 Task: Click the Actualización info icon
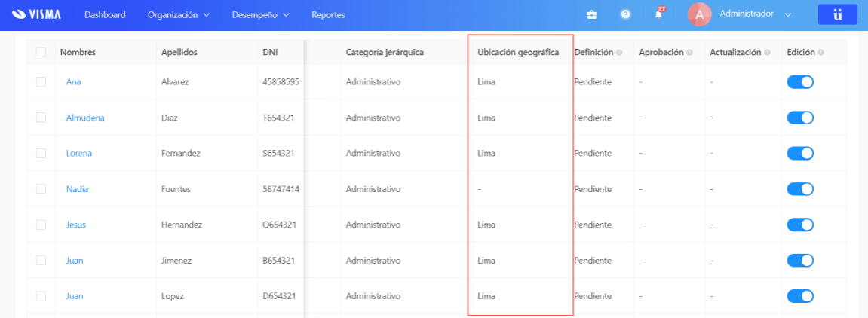767,53
